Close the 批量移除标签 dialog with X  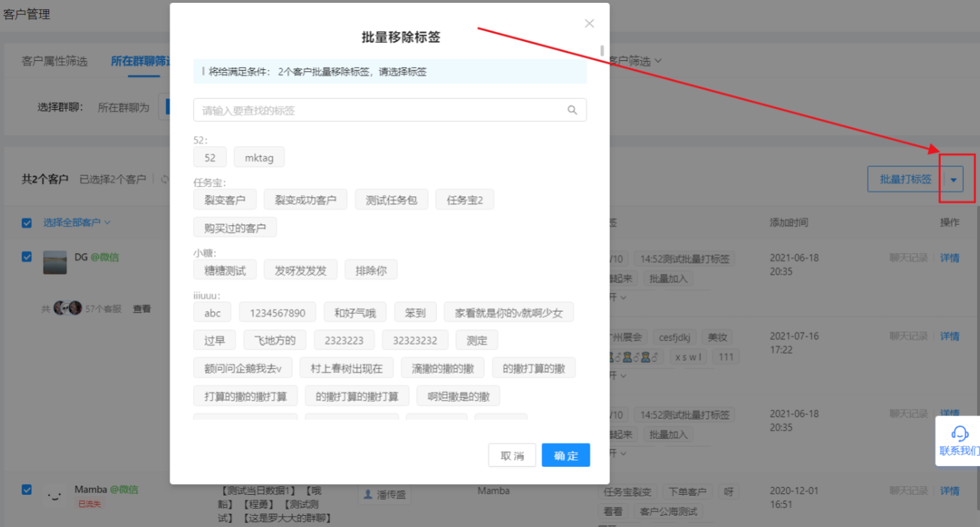(589, 24)
